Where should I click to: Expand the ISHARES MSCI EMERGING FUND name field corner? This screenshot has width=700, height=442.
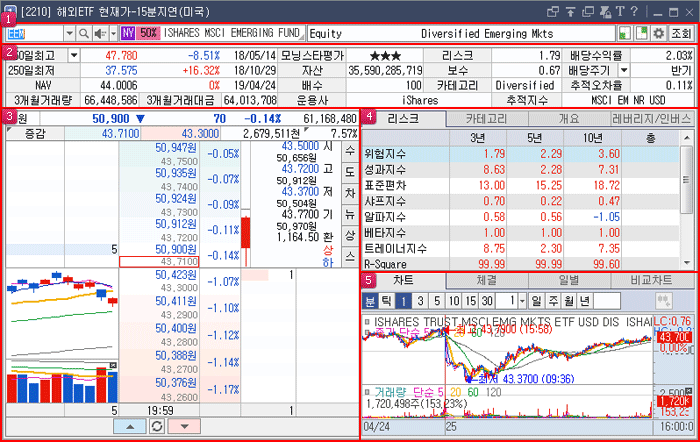pyautogui.click(x=302, y=38)
